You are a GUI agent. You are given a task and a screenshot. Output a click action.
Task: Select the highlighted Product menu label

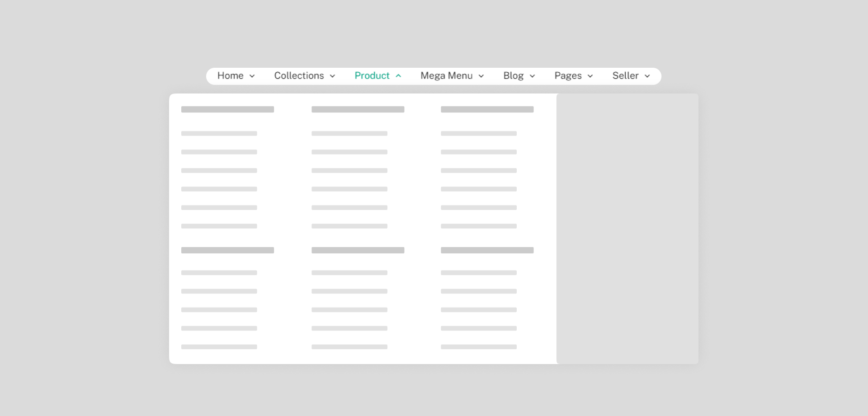point(372,76)
